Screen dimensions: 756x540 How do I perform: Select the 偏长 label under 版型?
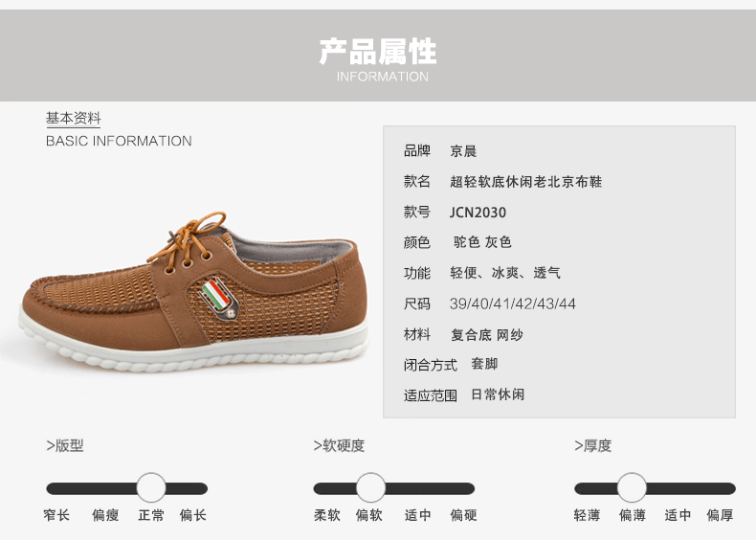(x=193, y=515)
